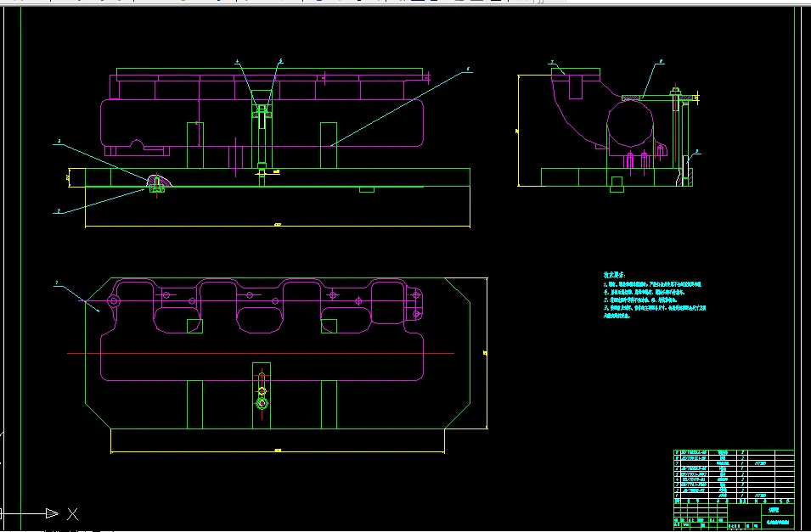Screen dimensions: 811x532
Task: Select the green slotted clamp circle in plan view
Action: point(262,403)
